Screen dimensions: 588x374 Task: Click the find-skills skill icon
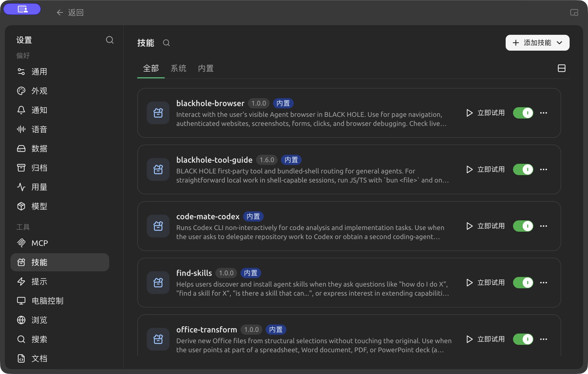pos(158,283)
